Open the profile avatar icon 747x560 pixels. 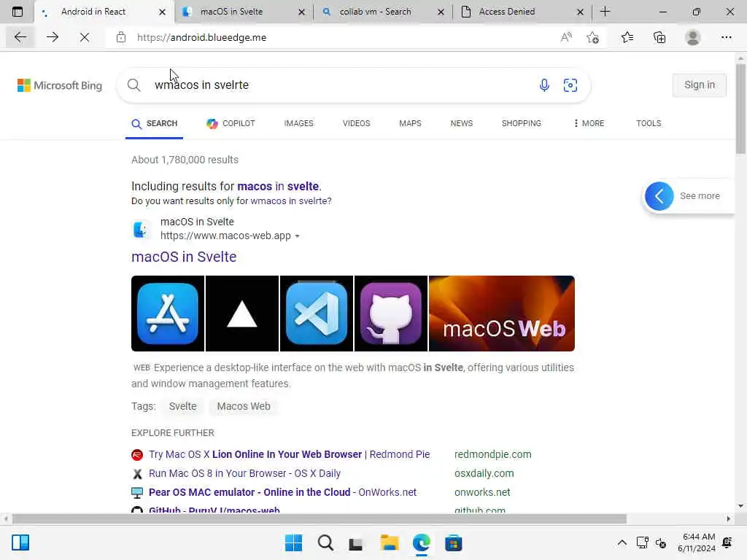[693, 37]
